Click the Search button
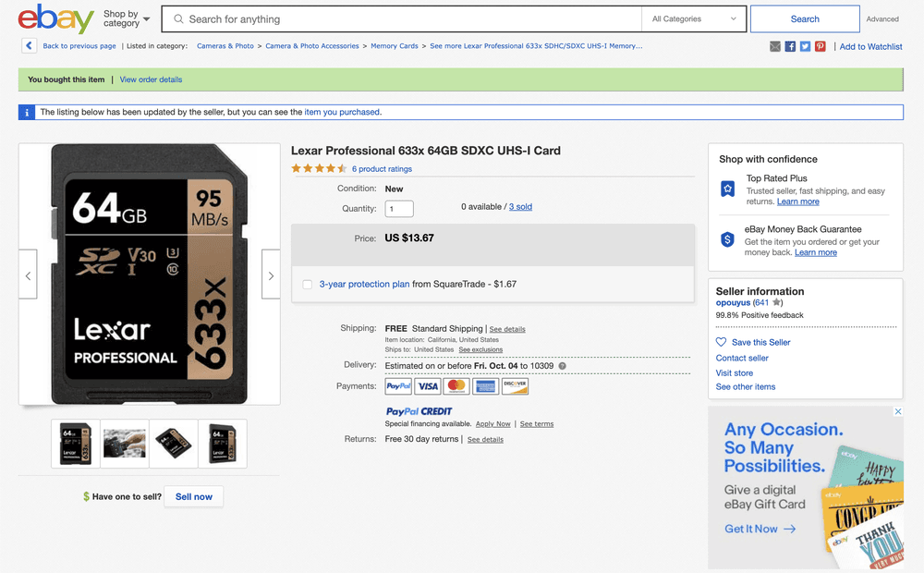The image size is (924, 573). pyautogui.click(x=805, y=18)
